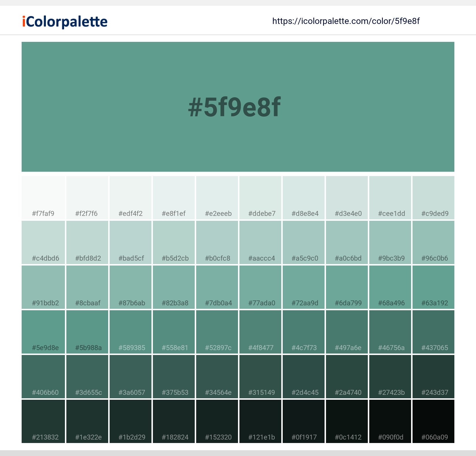The image size is (476, 456).
Task: Choose the #c4dbd6 color swatch
Action: click(x=43, y=242)
